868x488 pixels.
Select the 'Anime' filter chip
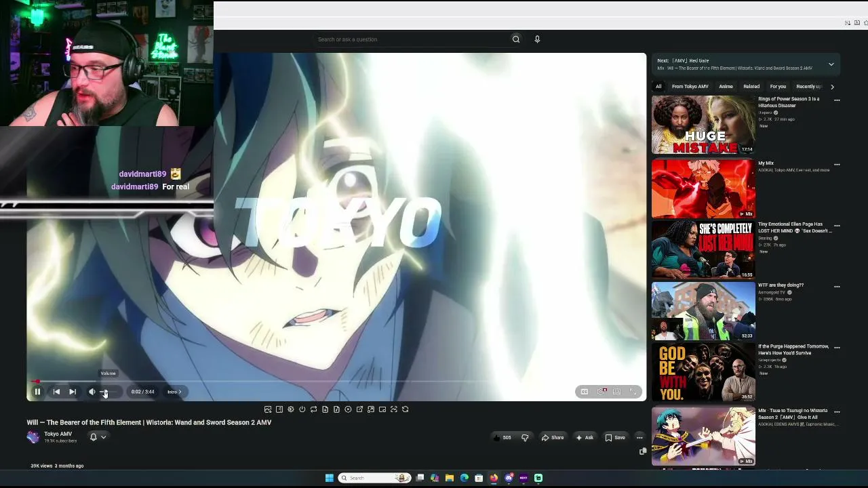tap(726, 87)
